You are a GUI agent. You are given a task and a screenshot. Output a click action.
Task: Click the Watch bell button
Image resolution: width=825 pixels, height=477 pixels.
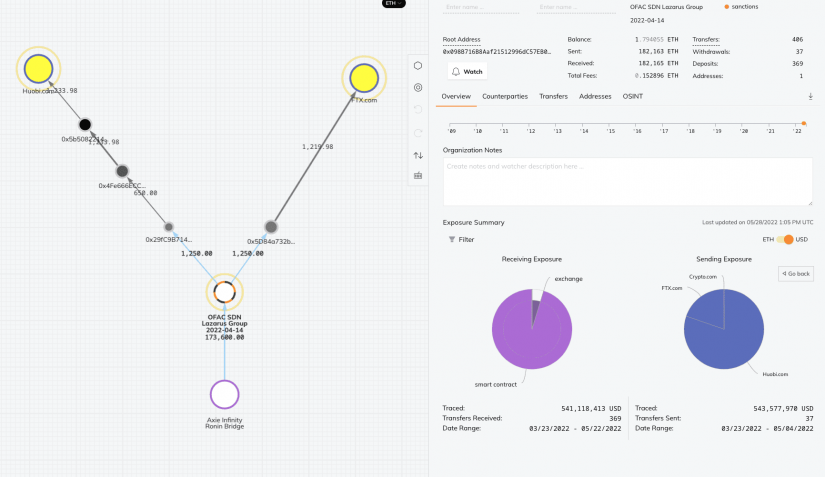(x=467, y=72)
